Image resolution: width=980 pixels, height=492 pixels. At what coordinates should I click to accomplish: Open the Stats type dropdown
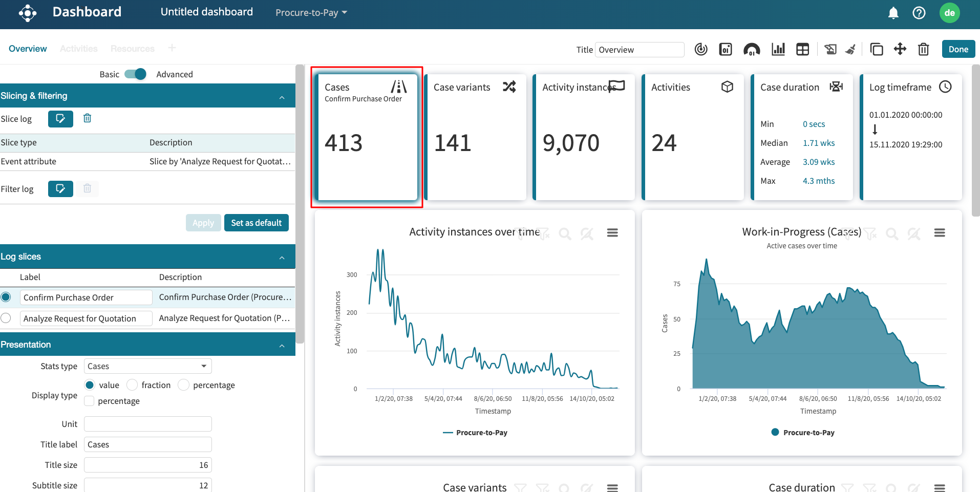click(147, 366)
